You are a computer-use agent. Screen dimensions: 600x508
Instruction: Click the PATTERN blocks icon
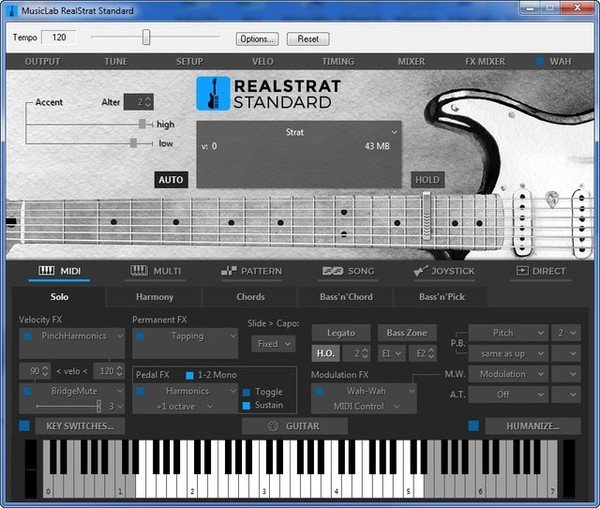coord(229,271)
